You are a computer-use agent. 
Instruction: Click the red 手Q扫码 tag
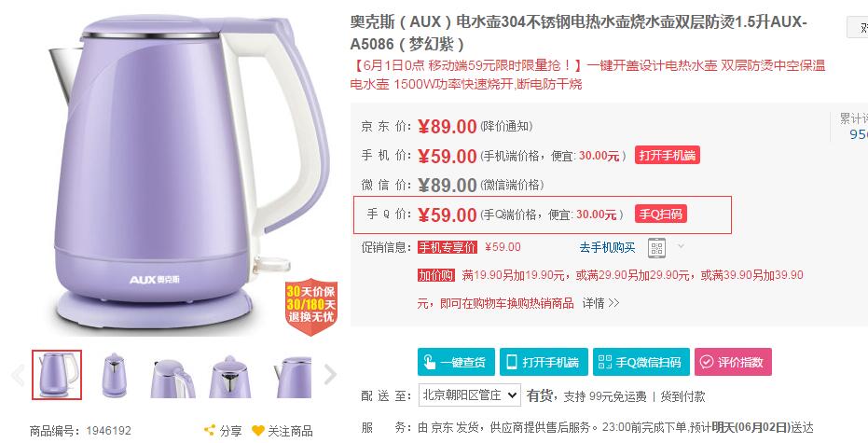coord(661,214)
